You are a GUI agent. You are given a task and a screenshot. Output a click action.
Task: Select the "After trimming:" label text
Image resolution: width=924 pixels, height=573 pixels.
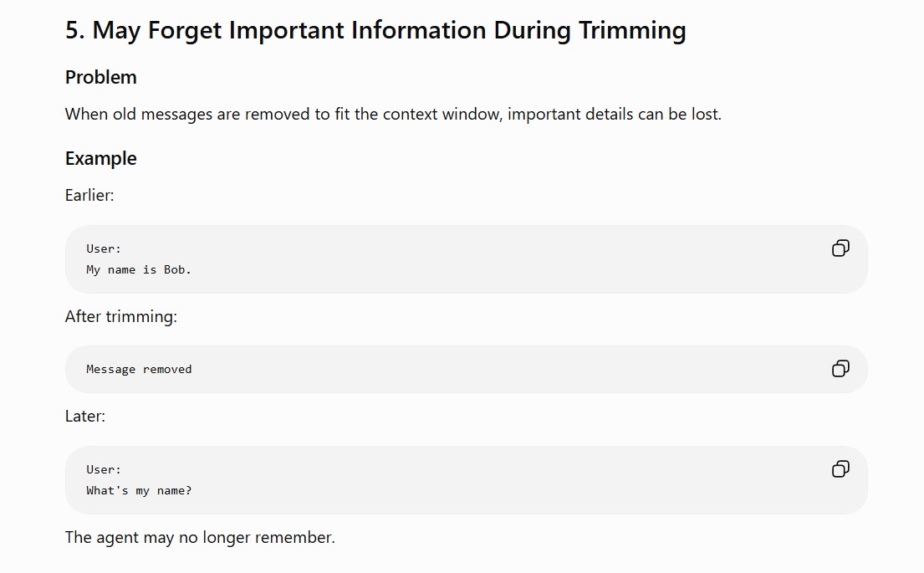point(120,316)
